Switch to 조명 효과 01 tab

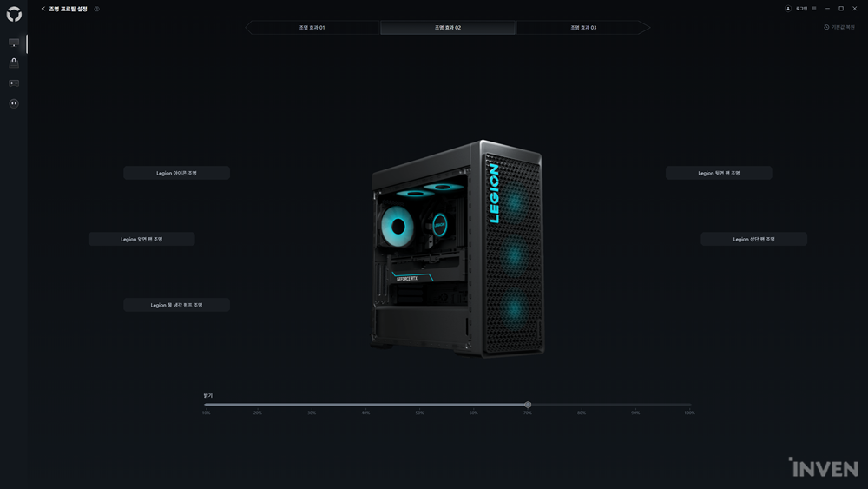point(312,27)
